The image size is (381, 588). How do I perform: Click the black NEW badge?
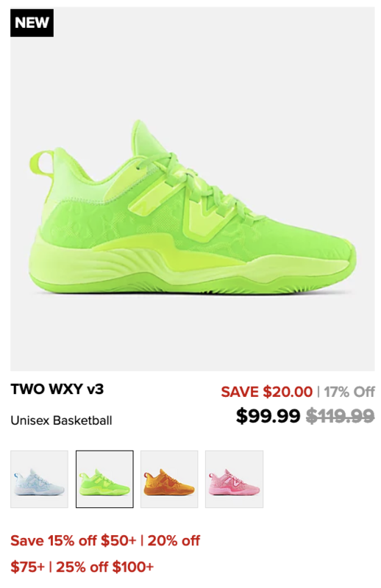(32, 23)
